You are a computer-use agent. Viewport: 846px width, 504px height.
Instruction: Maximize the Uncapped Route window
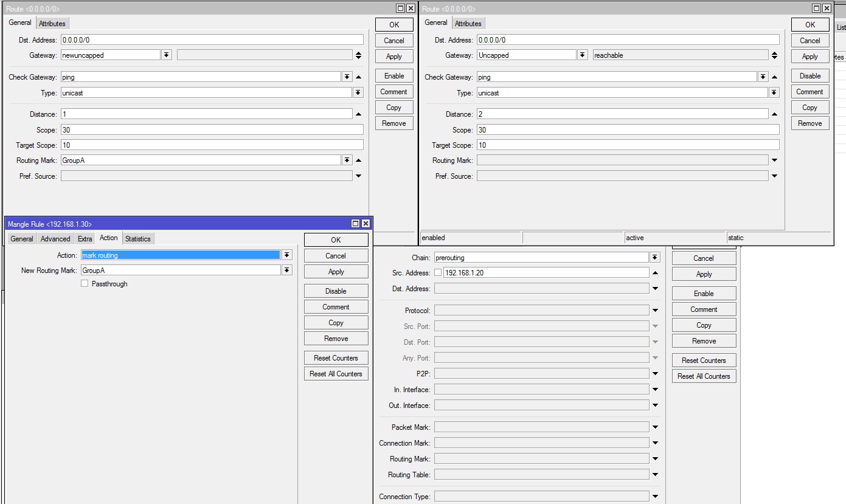click(x=816, y=9)
